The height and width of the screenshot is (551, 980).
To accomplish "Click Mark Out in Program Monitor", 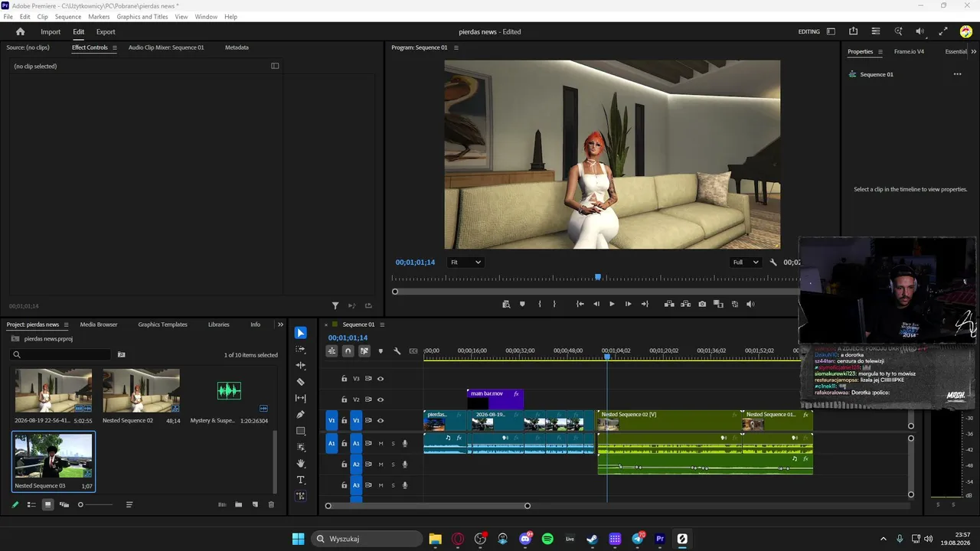I will click(554, 304).
